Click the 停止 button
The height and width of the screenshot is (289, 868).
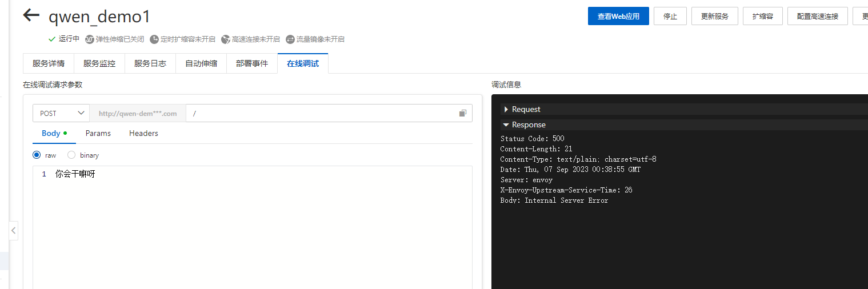(670, 16)
